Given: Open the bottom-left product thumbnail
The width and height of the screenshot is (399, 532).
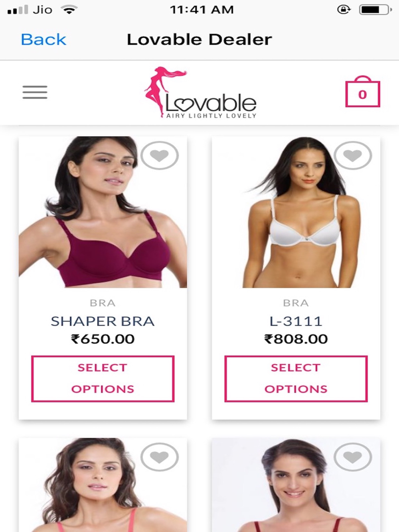Looking at the screenshot, I should [x=103, y=485].
